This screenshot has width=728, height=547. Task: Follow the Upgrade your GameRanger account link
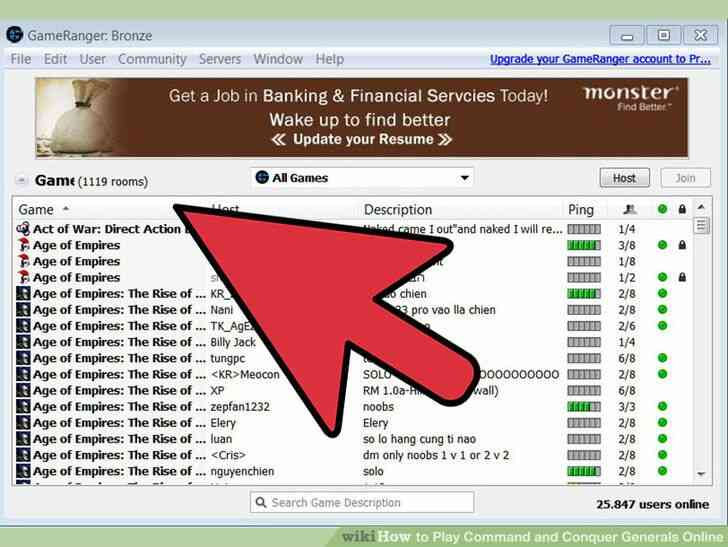pos(600,59)
